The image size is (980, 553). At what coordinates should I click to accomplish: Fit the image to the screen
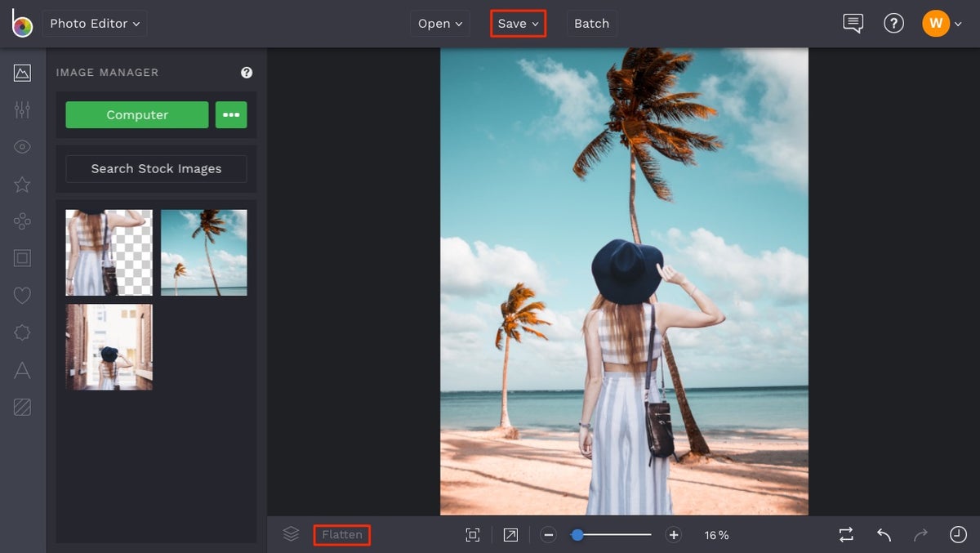473,534
